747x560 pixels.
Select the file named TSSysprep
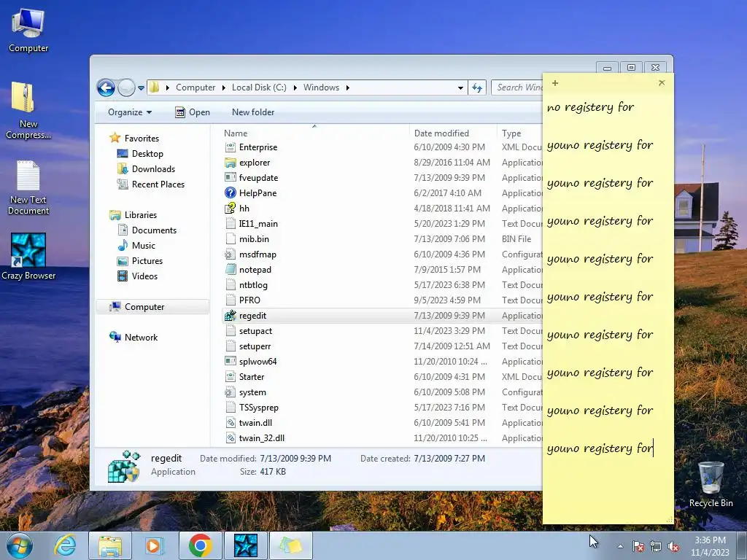point(259,408)
